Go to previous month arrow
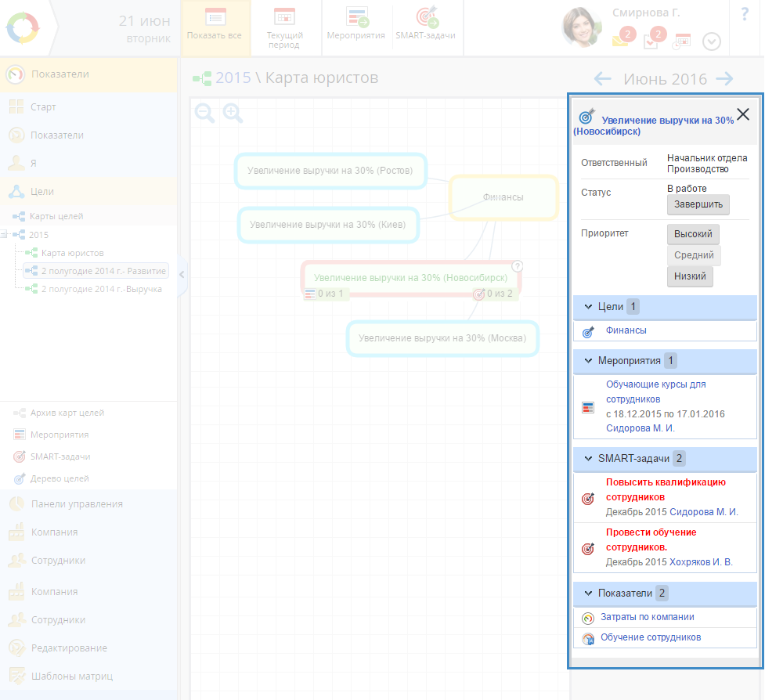765x700 pixels. tap(603, 78)
